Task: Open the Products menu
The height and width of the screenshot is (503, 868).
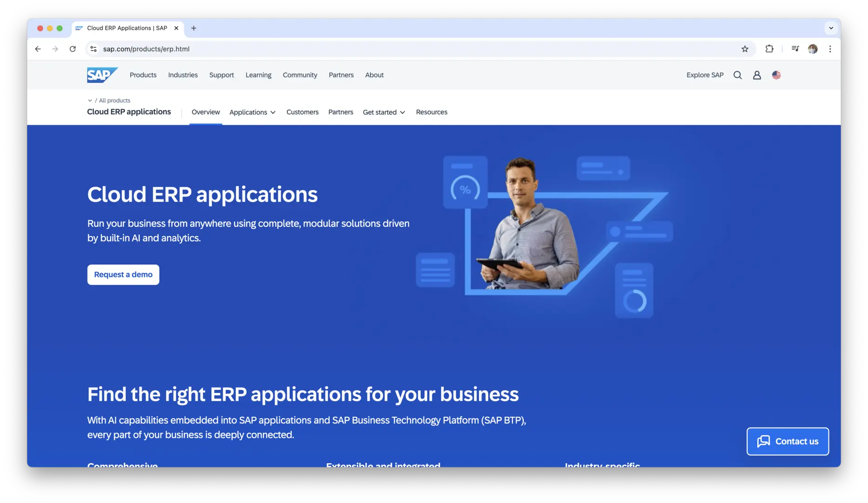Action: click(x=143, y=75)
